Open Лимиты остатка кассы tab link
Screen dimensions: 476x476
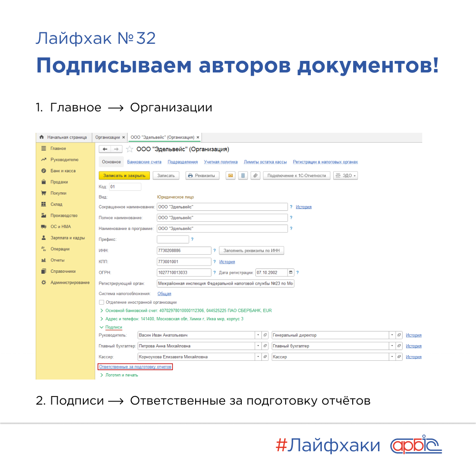265,162
